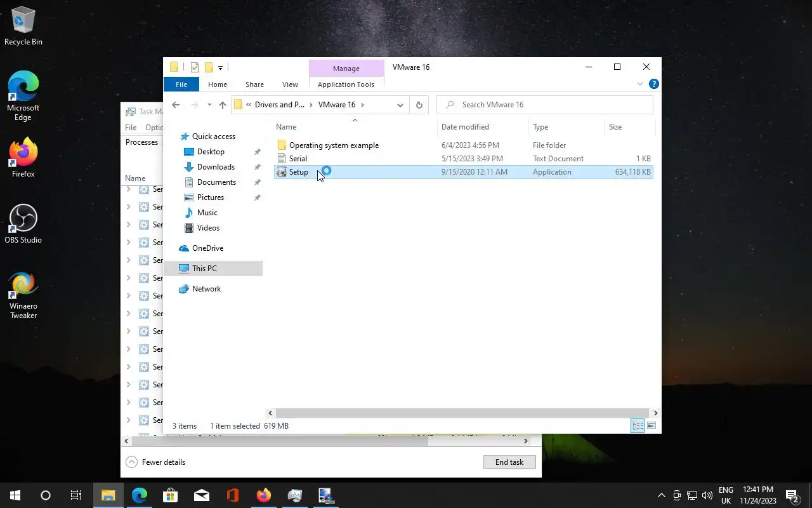Open the volume speaker tray icon

pyautogui.click(x=707, y=495)
